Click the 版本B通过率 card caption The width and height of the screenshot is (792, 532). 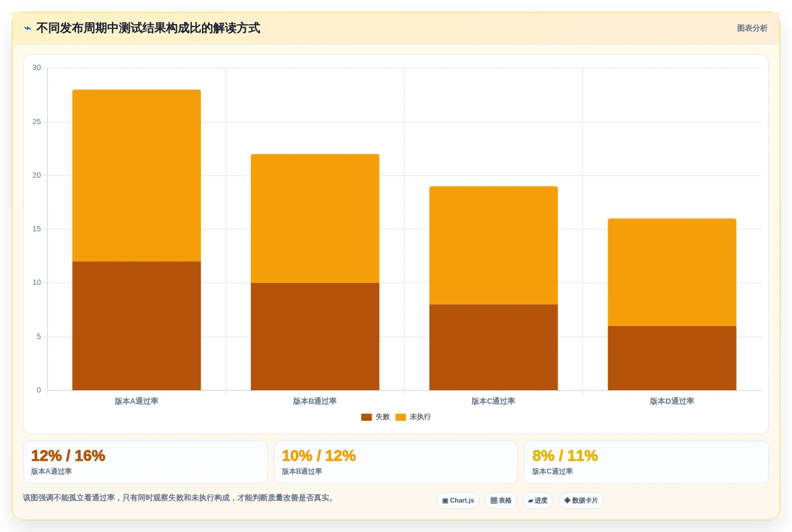[x=302, y=471]
